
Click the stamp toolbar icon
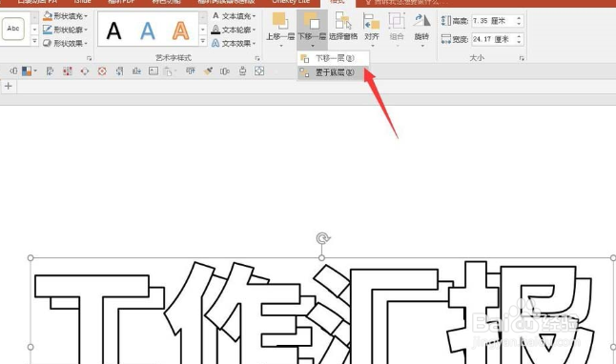click(x=242, y=71)
